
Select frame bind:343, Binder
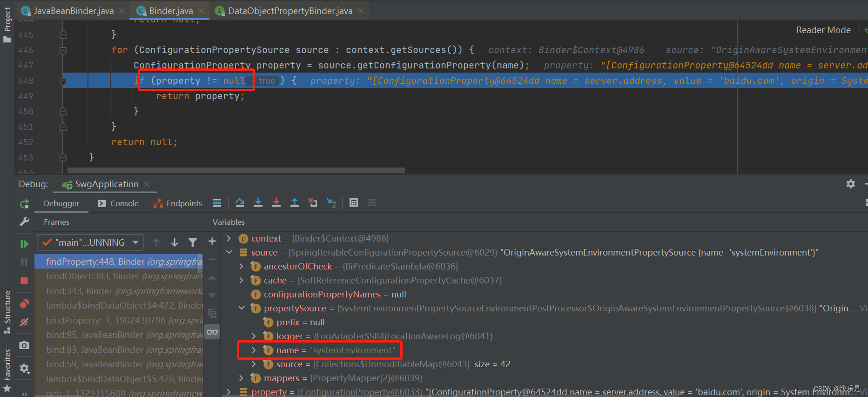coord(119,291)
